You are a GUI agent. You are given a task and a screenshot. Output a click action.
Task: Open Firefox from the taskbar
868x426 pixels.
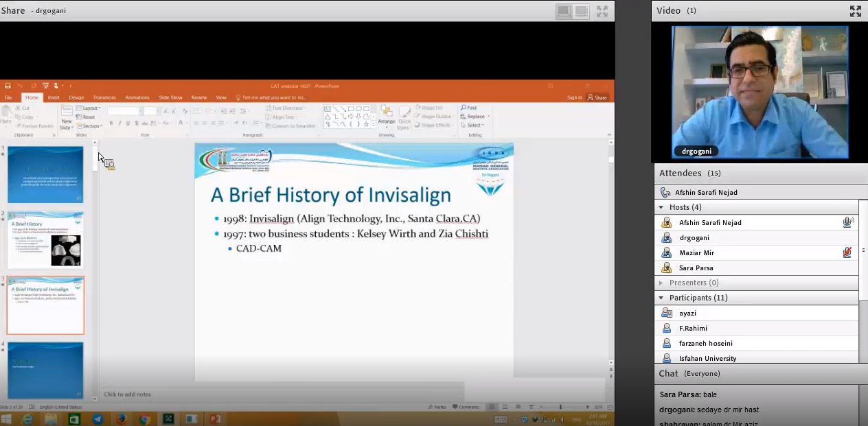(x=121, y=419)
